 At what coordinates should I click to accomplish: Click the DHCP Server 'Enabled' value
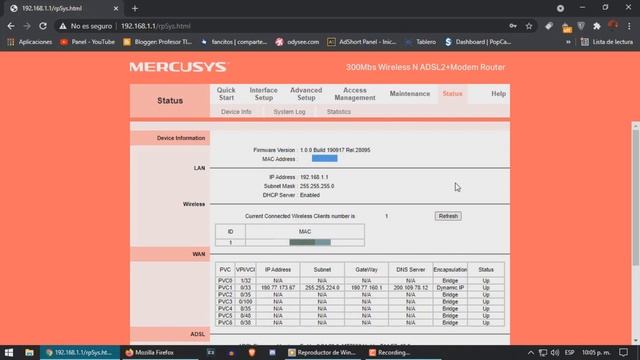click(x=310, y=195)
